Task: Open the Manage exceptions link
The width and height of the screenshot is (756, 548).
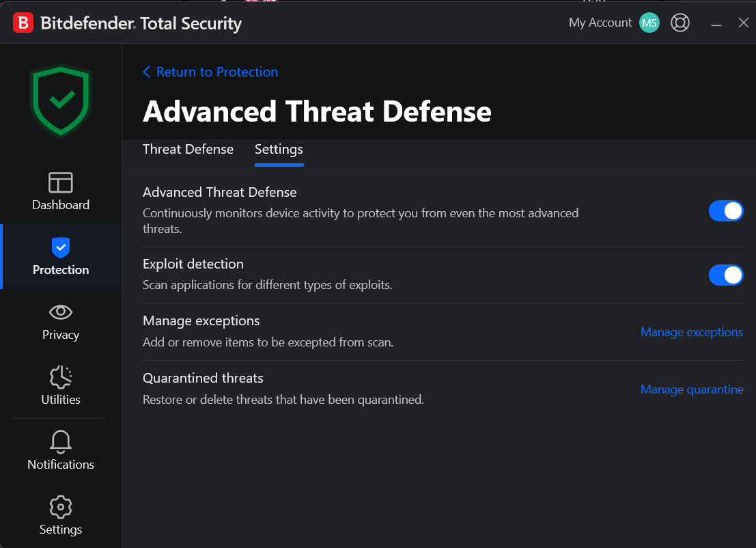Action: point(691,332)
